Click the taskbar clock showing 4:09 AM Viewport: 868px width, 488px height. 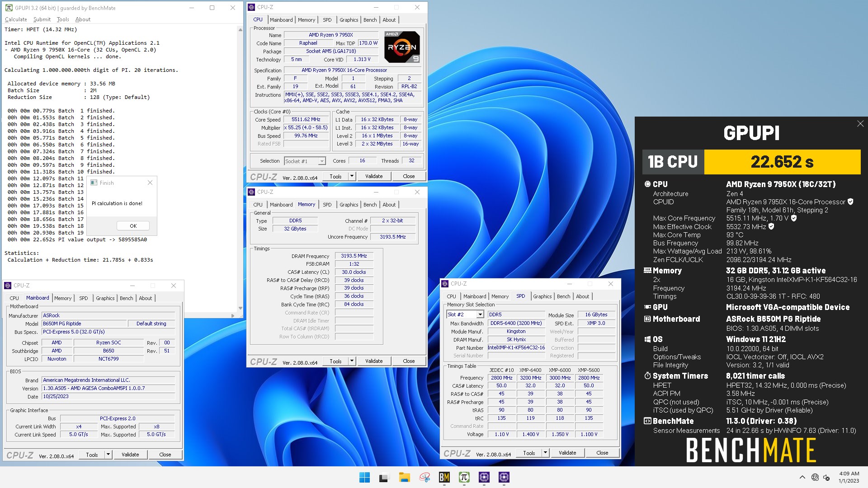[849, 477]
